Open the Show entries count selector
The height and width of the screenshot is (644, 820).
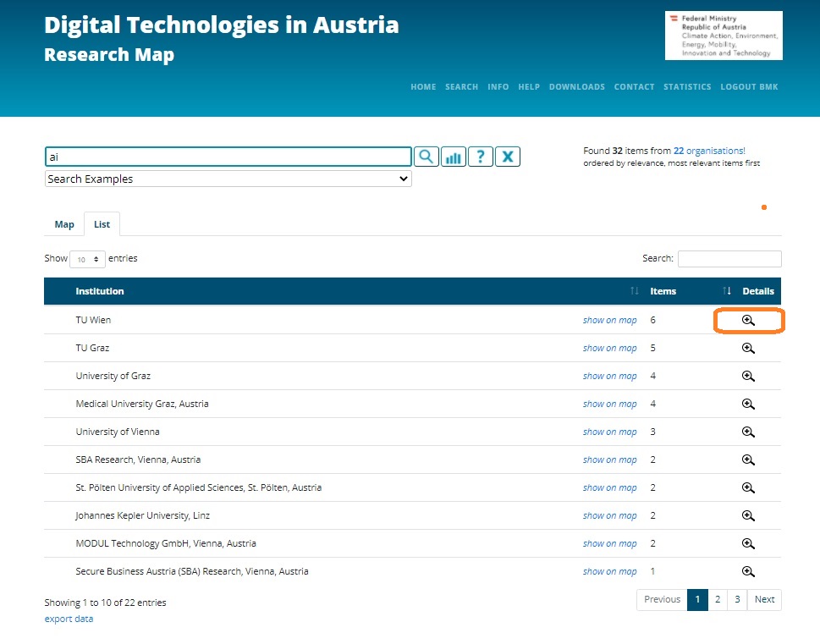point(87,259)
